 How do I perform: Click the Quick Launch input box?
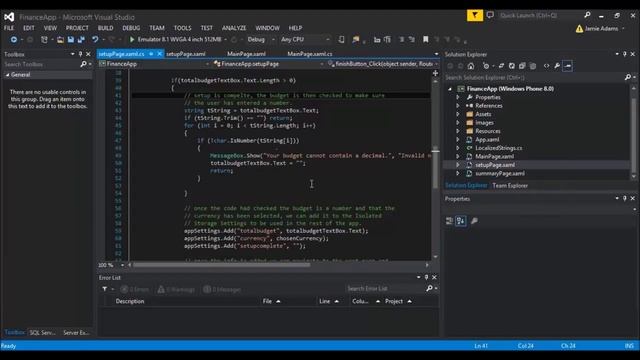coord(540,16)
